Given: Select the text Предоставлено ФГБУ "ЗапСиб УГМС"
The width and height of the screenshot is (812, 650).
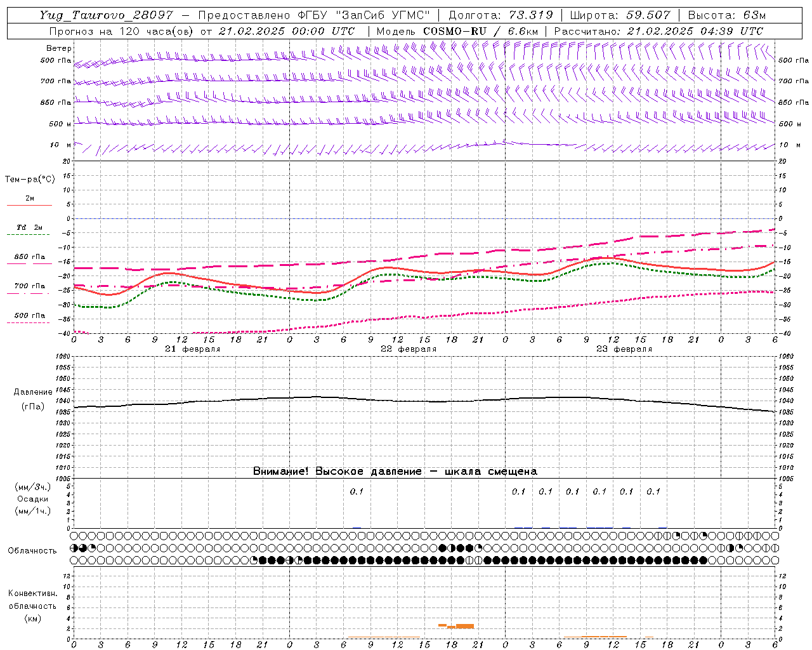Looking at the screenshot, I should pyautogui.click(x=315, y=15).
